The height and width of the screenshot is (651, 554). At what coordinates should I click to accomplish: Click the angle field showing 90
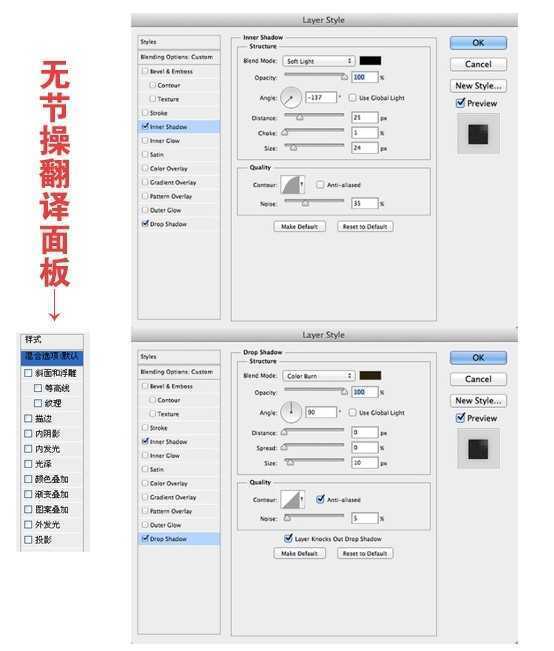pyautogui.click(x=321, y=412)
